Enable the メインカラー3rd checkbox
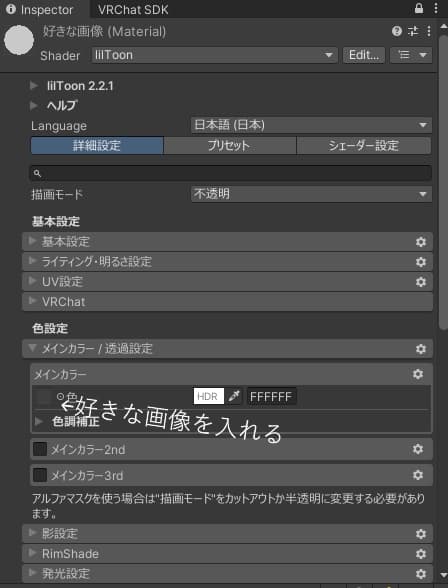The image size is (448, 588). click(x=40, y=475)
